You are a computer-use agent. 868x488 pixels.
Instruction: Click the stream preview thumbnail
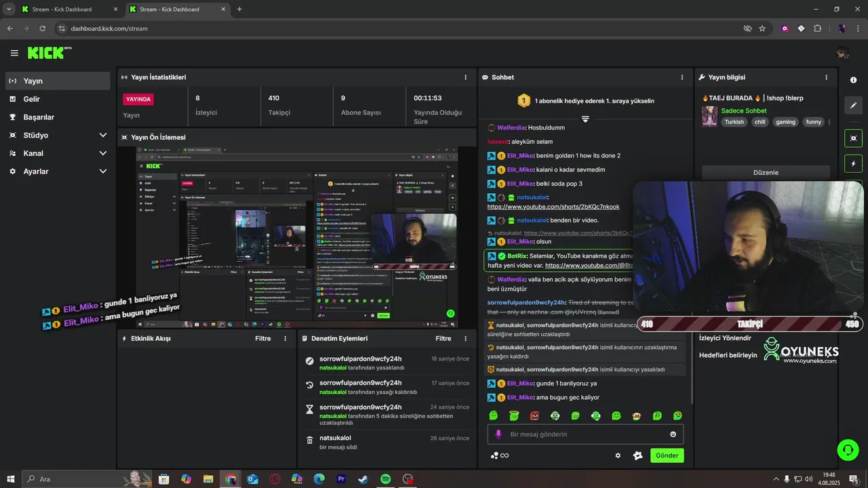(x=296, y=238)
